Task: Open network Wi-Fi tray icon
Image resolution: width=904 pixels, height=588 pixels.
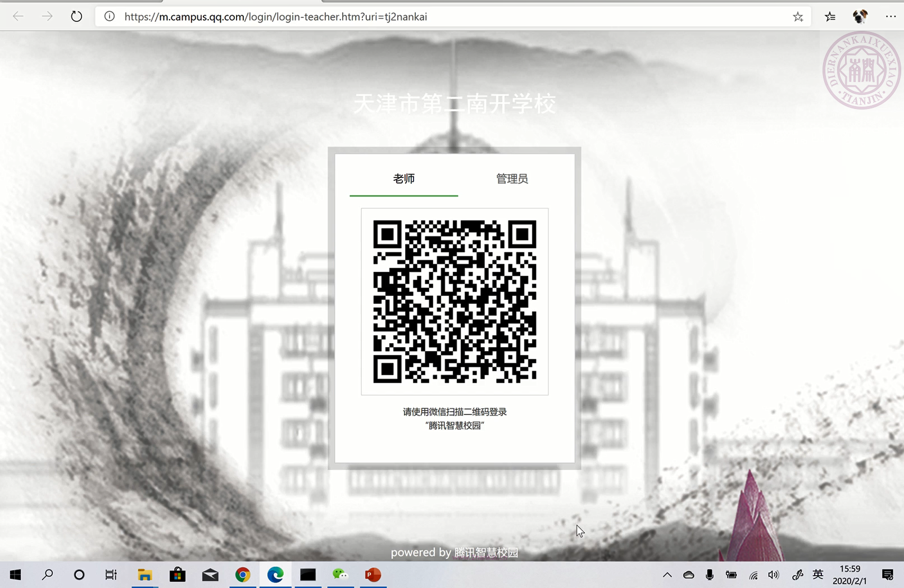Action: [x=753, y=575]
